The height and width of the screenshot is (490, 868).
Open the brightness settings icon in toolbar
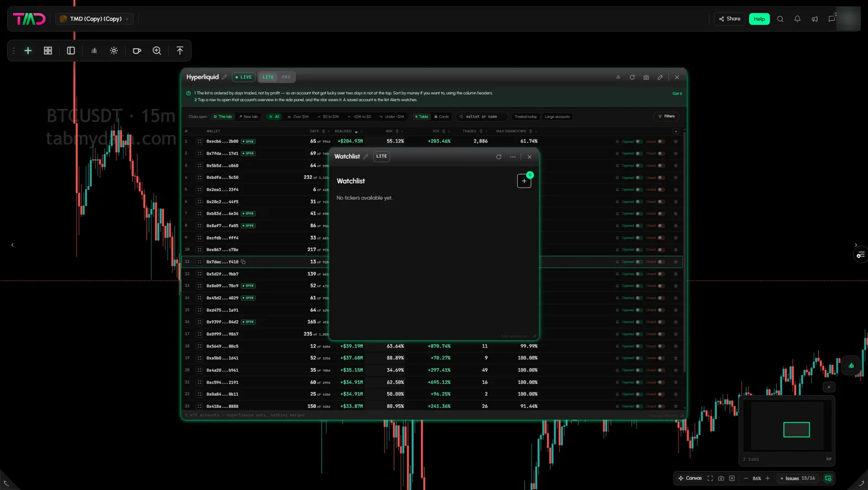[x=114, y=50]
